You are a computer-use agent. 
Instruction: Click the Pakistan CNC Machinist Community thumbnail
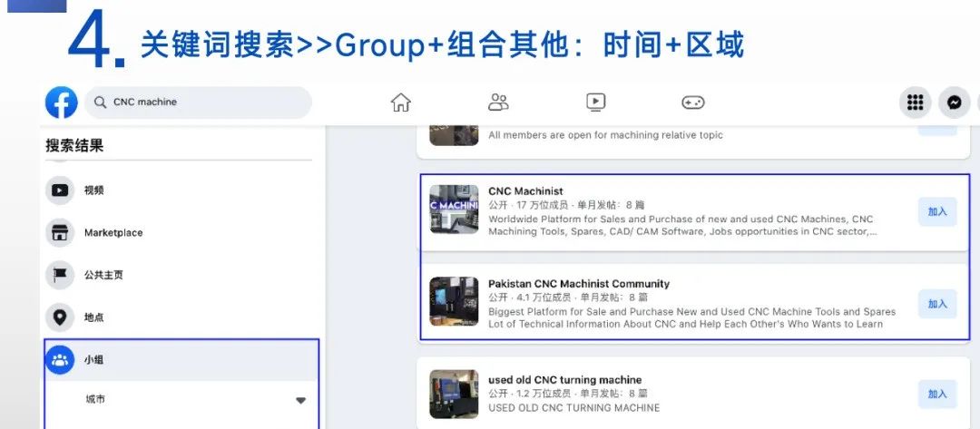[455, 302]
